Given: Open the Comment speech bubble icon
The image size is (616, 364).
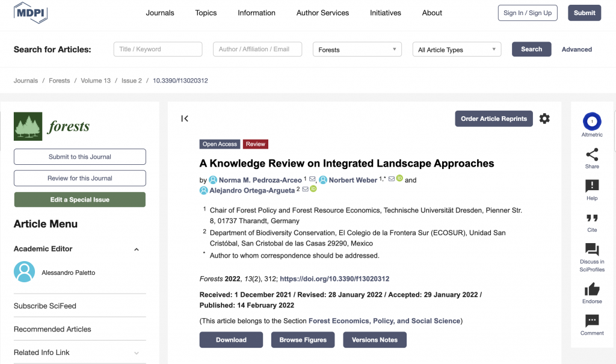Looking at the screenshot, I should 592,321.
